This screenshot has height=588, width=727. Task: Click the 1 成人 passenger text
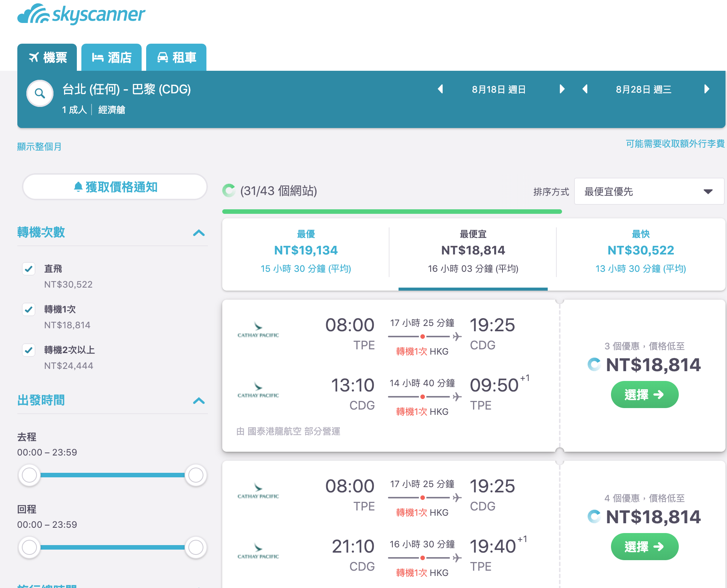74,110
